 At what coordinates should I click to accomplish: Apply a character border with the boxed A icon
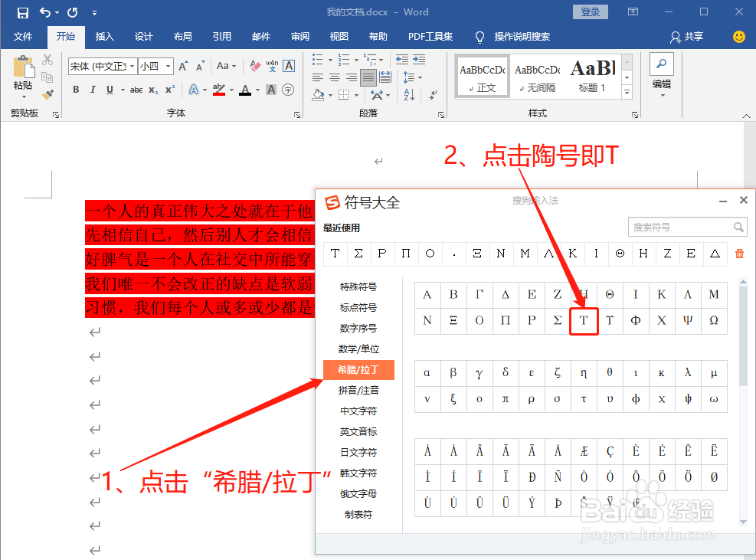click(x=289, y=66)
